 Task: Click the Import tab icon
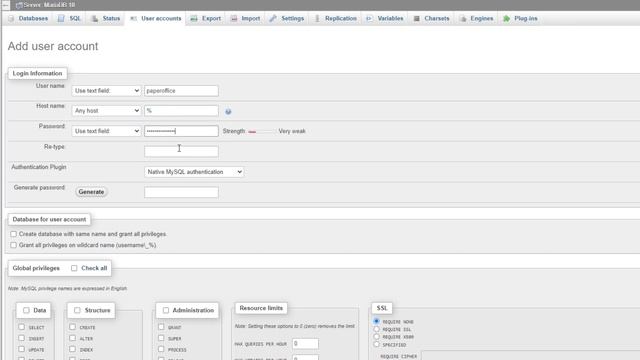coord(233,18)
